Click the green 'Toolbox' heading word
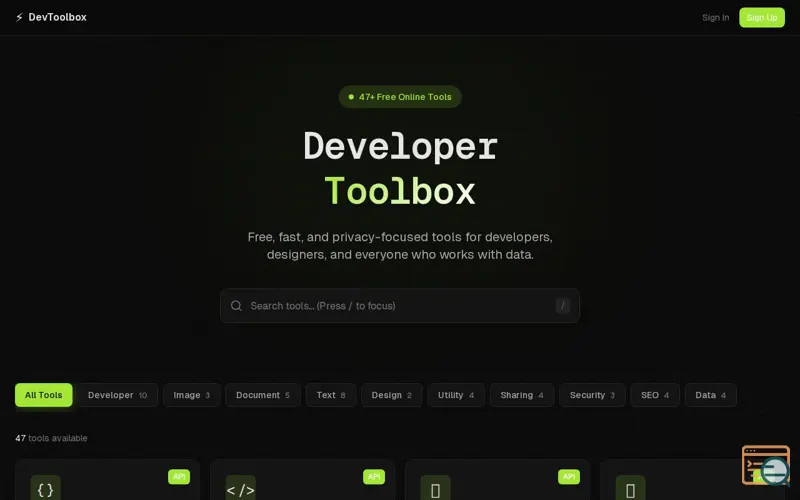The image size is (800, 500). click(x=400, y=191)
